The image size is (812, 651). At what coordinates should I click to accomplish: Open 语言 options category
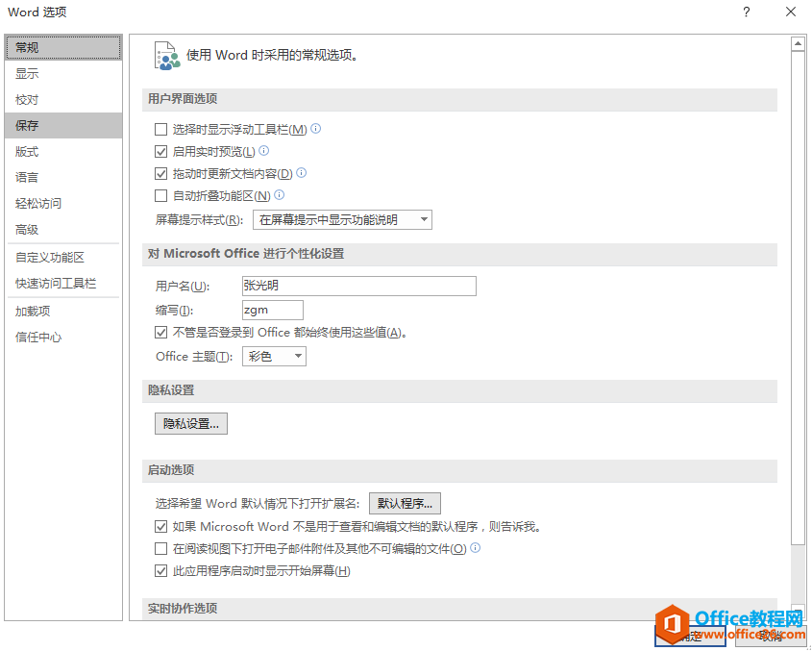point(63,177)
